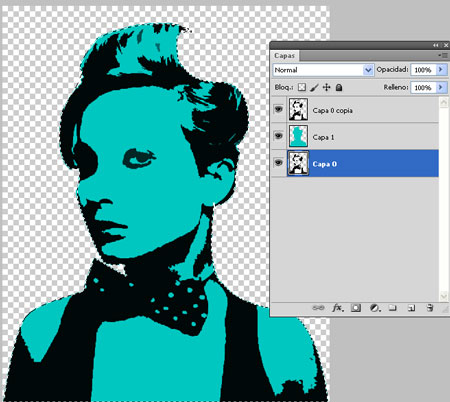Screen dimensions: 450x402
Task: Select the Capas tab
Action: pyautogui.click(x=285, y=56)
